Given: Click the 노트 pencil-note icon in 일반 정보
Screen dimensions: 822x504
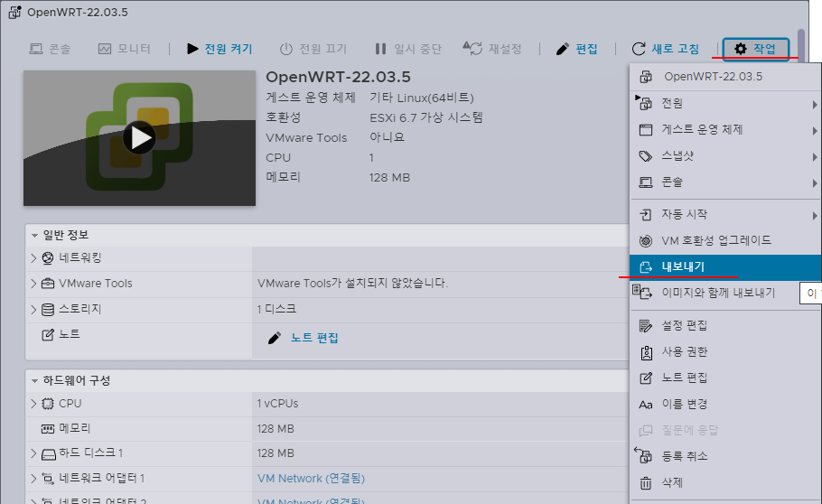Looking at the screenshot, I should (48, 334).
